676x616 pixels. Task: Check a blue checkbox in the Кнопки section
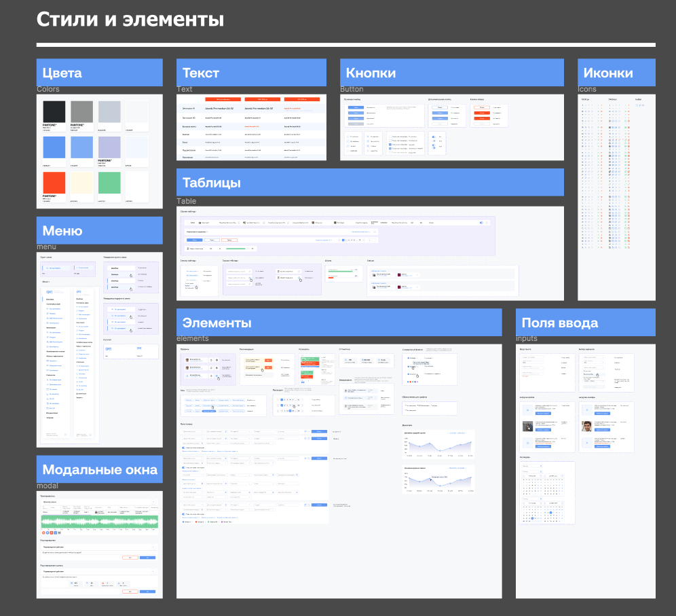click(x=390, y=145)
